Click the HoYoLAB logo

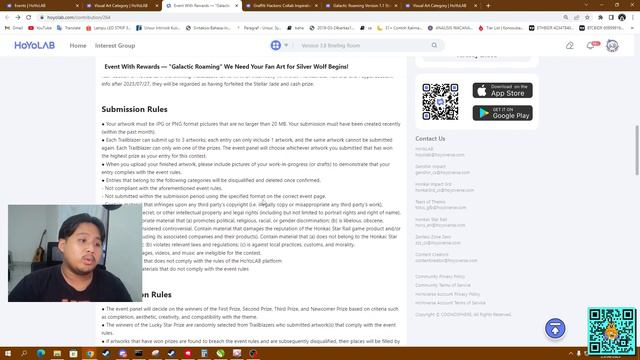(34, 45)
